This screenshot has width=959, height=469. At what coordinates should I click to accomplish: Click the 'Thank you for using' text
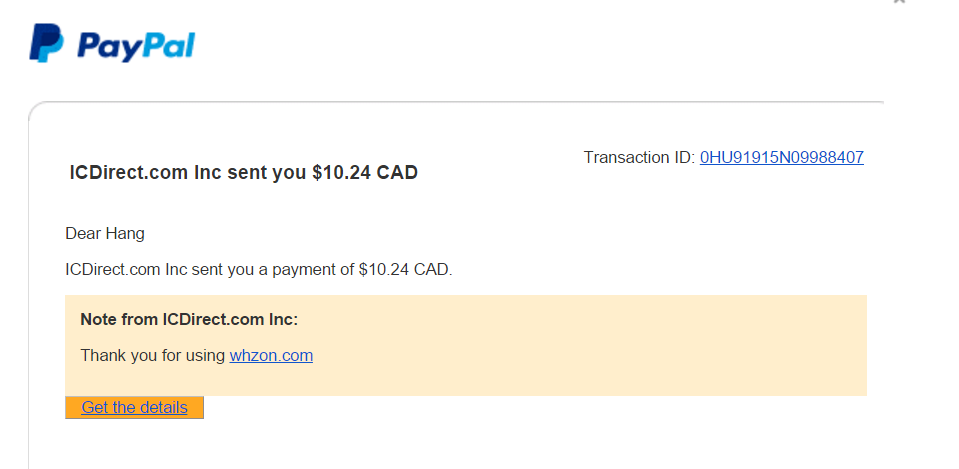(152, 355)
